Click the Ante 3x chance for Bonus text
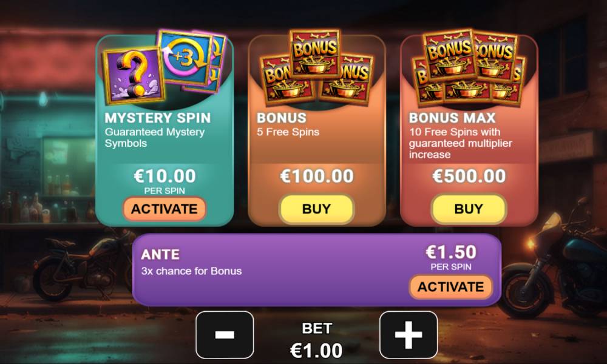The width and height of the screenshot is (607, 364). tap(192, 271)
